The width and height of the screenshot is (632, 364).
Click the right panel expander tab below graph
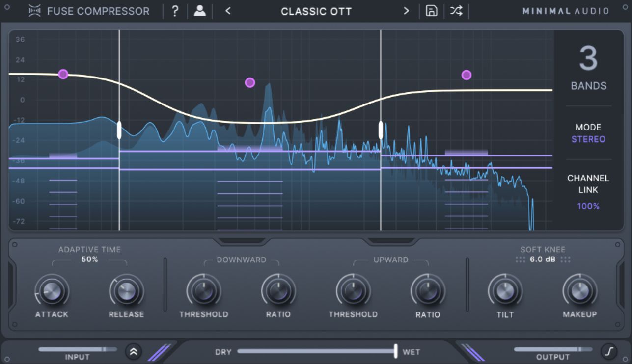[x=391, y=241]
